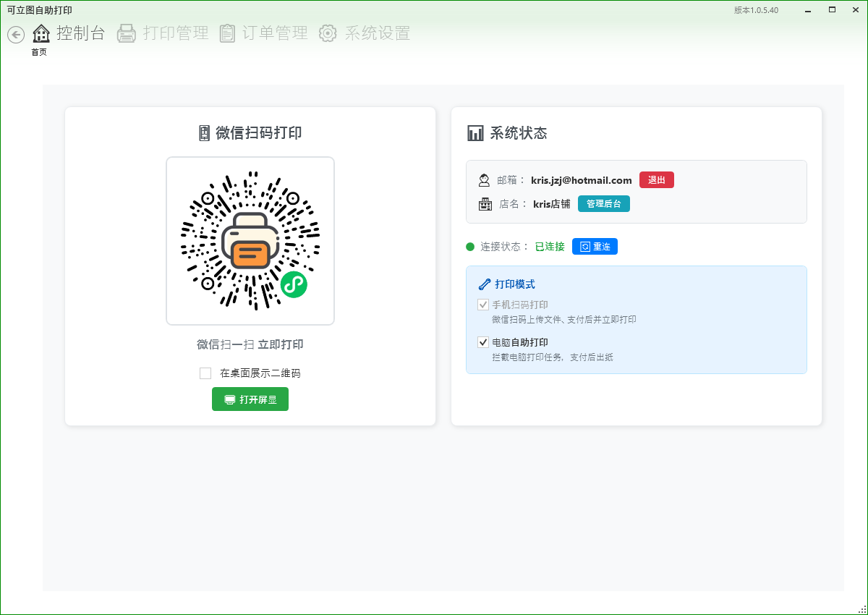Image resolution: width=868 pixels, height=615 pixels.
Task: Click the shop icon beside 店名
Action: click(485, 204)
